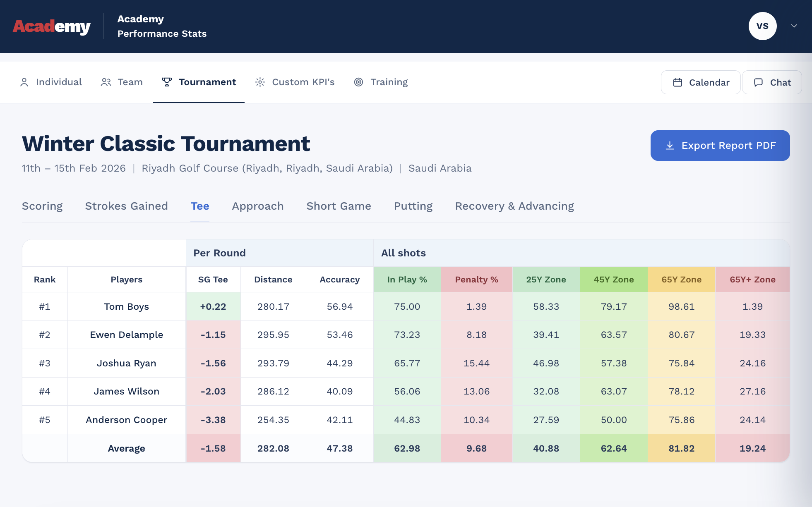Viewport: 812px width, 507px height.
Task: Click the average In Play value 62.98
Action: pos(407,449)
